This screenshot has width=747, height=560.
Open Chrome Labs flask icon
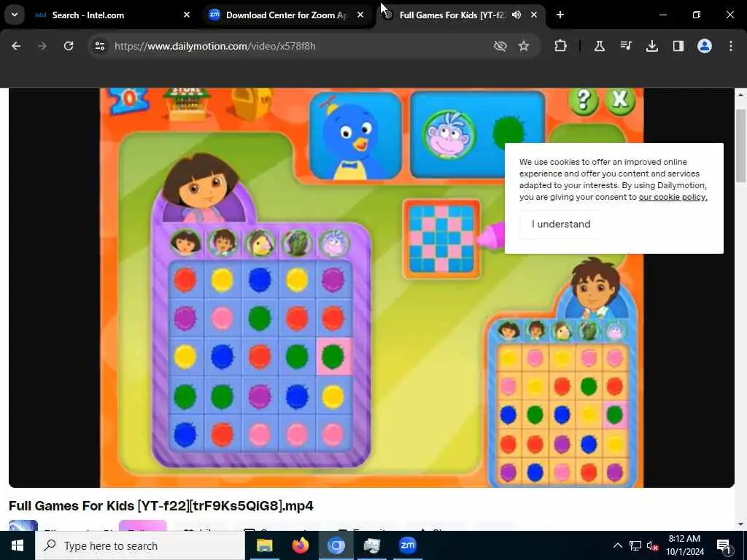point(600,46)
